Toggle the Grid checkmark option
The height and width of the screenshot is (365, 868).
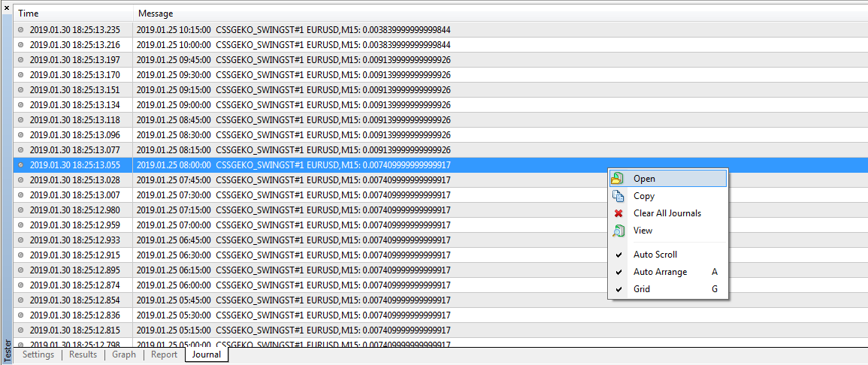coord(667,288)
